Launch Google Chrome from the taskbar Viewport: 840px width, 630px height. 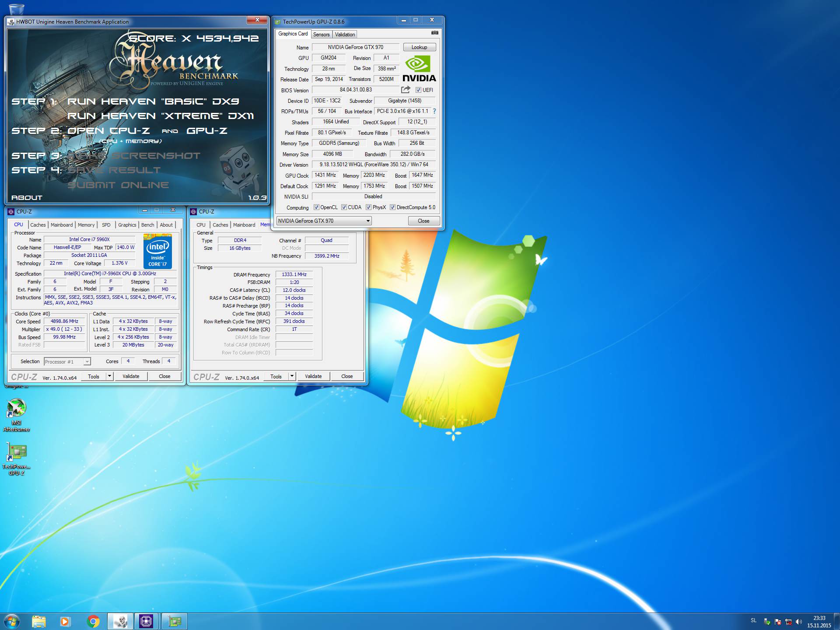tap(93, 621)
